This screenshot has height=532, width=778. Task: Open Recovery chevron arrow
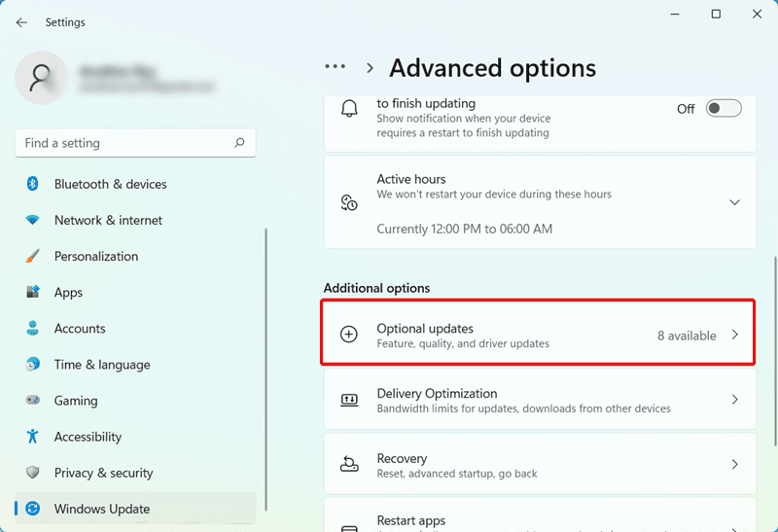tap(735, 465)
